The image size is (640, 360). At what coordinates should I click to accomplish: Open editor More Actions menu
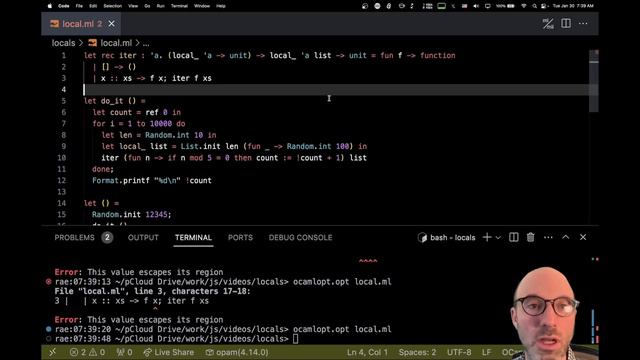(583, 23)
